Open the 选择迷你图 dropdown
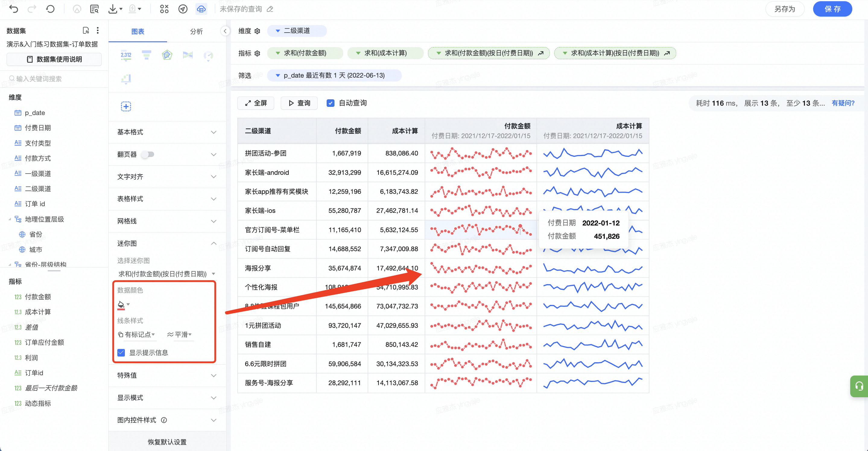This screenshot has width=868, height=451. pos(166,273)
